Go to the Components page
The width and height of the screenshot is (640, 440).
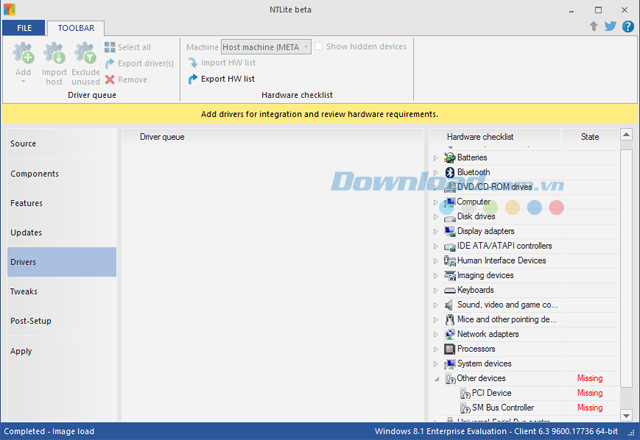tap(34, 173)
